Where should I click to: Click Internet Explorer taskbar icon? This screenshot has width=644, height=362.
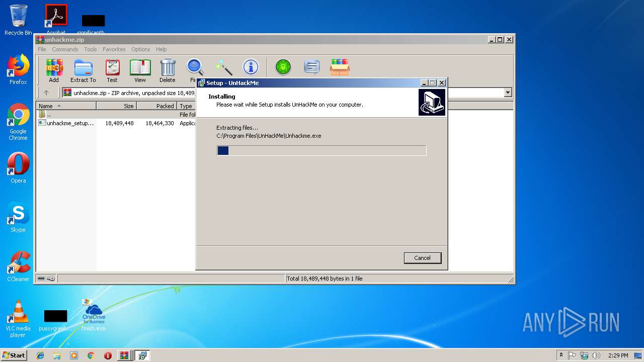point(40,355)
